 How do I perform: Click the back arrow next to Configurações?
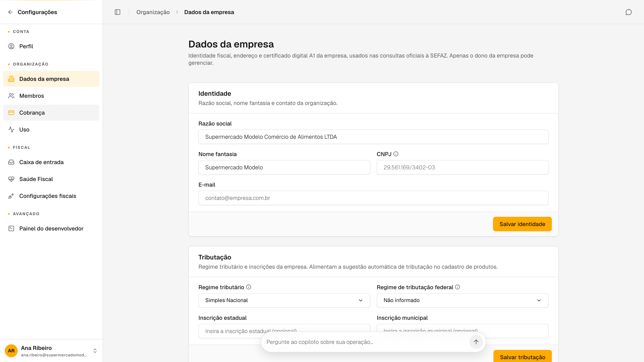pos(10,12)
